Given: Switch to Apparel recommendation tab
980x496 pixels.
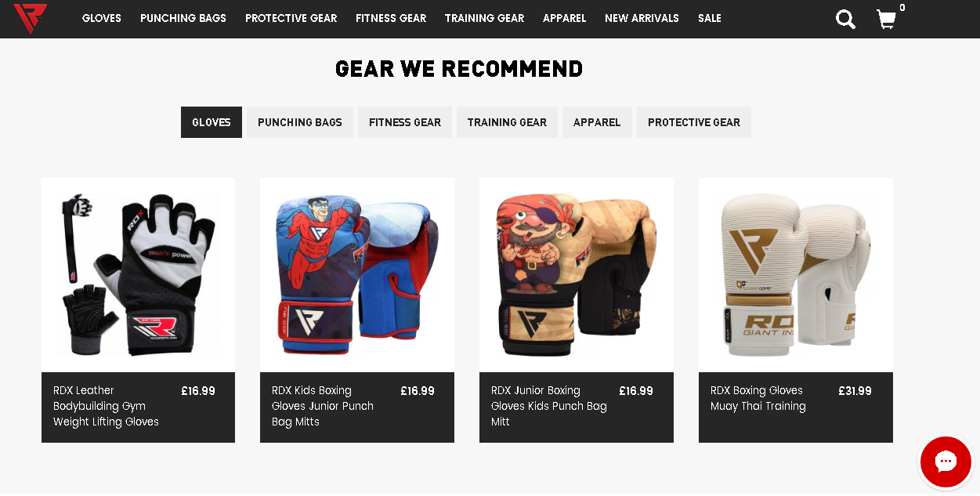Looking at the screenshot, I should (597, 122).
